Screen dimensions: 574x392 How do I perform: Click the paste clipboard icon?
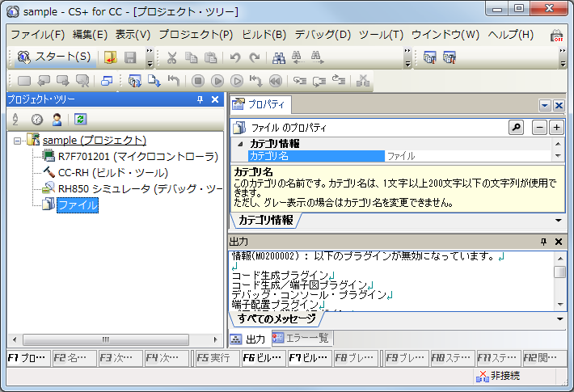pos(210,57)
